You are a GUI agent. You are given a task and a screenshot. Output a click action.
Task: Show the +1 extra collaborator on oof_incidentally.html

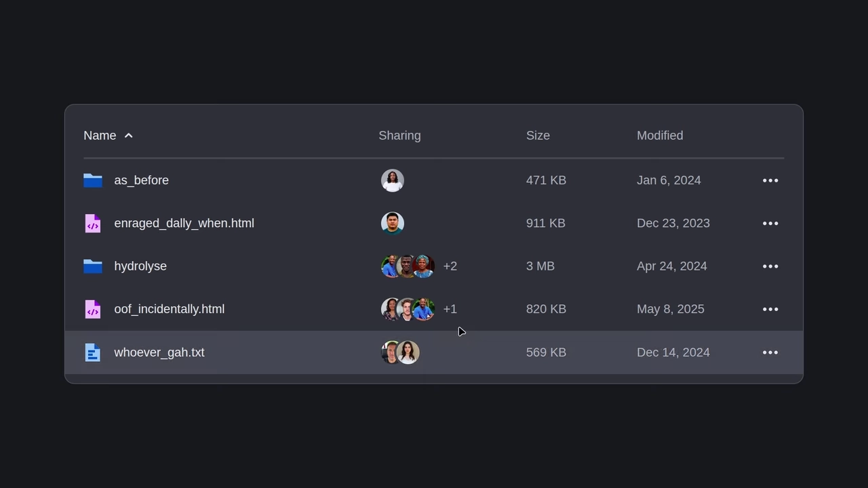point(450,309)
